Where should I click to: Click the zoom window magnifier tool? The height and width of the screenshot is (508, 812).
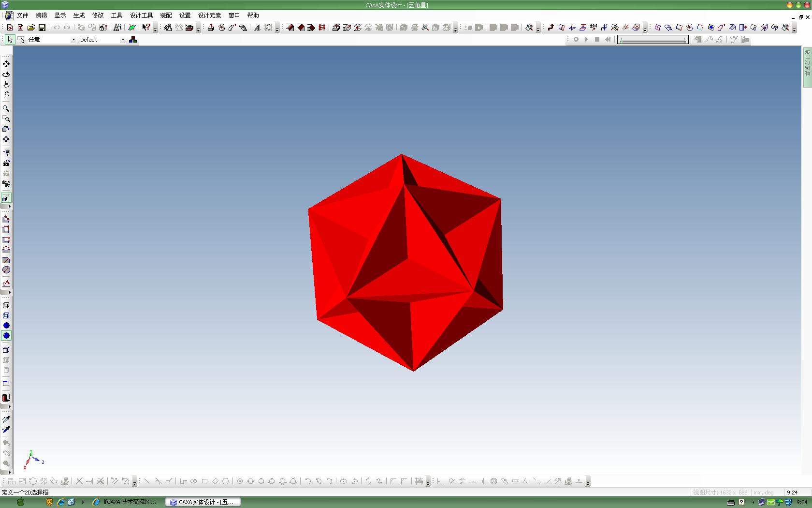pyautogui.click(x=6, y=119)
